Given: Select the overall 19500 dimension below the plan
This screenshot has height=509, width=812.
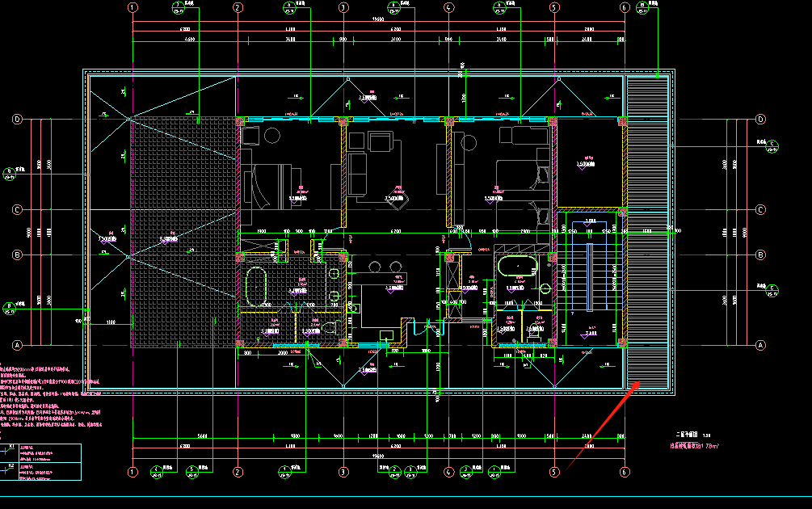Looking at the screenshot, I should [378, 456].
